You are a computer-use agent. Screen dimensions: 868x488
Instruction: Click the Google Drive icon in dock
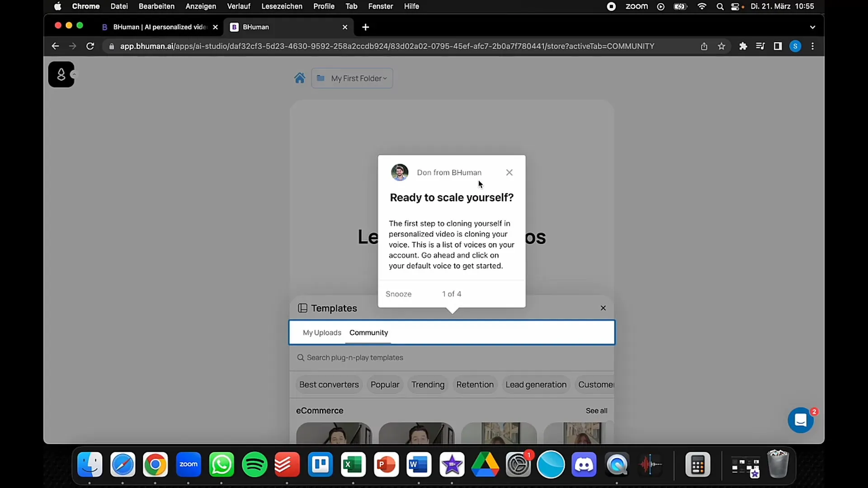coord(485,465)
